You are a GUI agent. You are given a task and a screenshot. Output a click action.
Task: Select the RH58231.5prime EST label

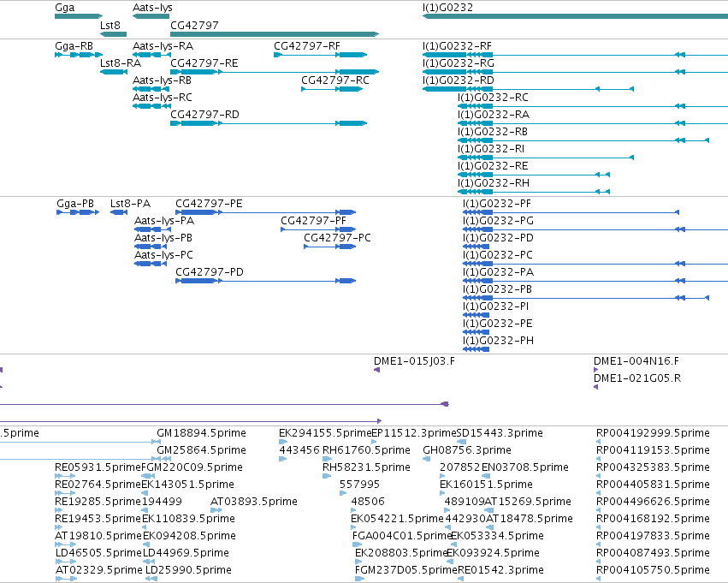pos(366,467)
